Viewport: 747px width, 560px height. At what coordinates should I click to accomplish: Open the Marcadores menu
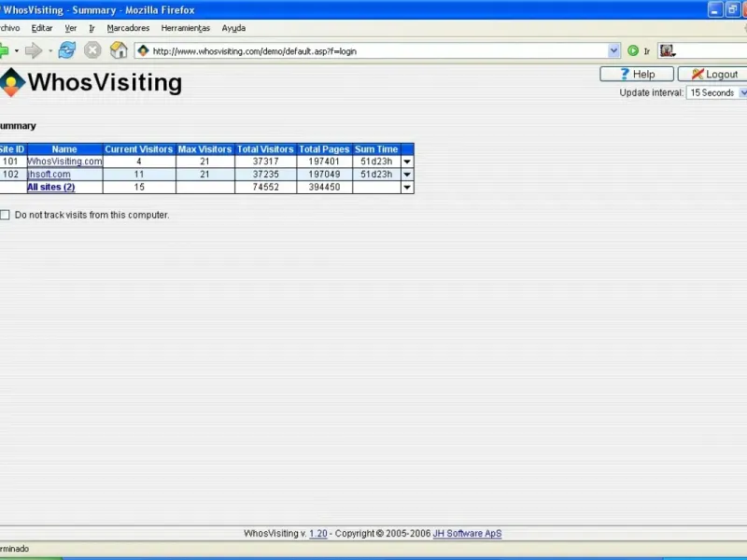pyautogui.click(x=128, y=28)
